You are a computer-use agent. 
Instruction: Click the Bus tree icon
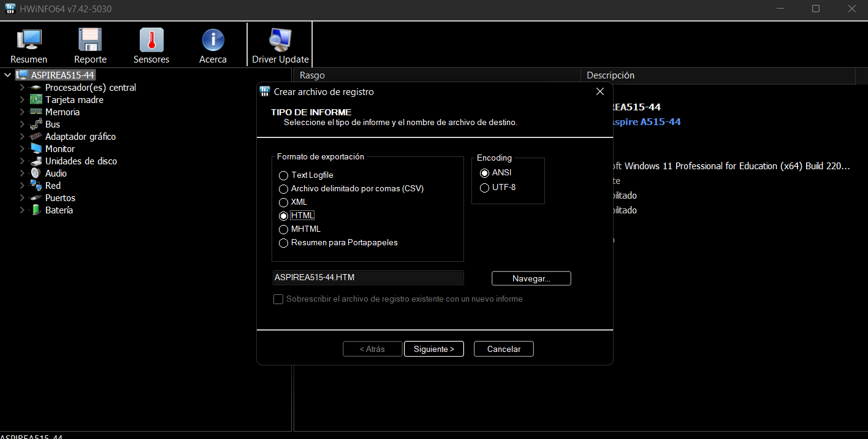pyautogui.click(x=36, y=124)
